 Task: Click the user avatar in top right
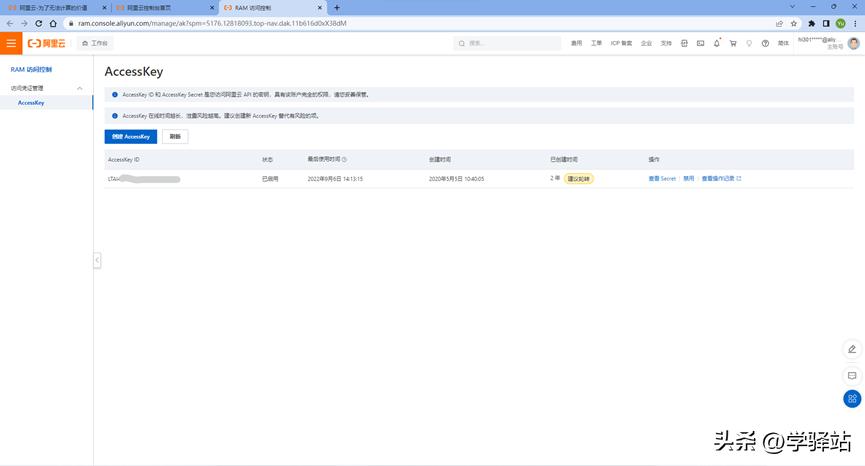[853, 43]
